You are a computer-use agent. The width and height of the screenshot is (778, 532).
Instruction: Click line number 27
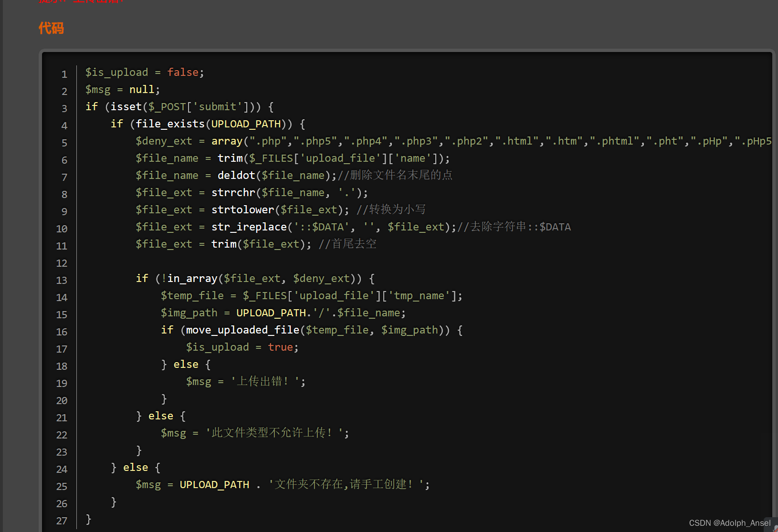(62, 521)
